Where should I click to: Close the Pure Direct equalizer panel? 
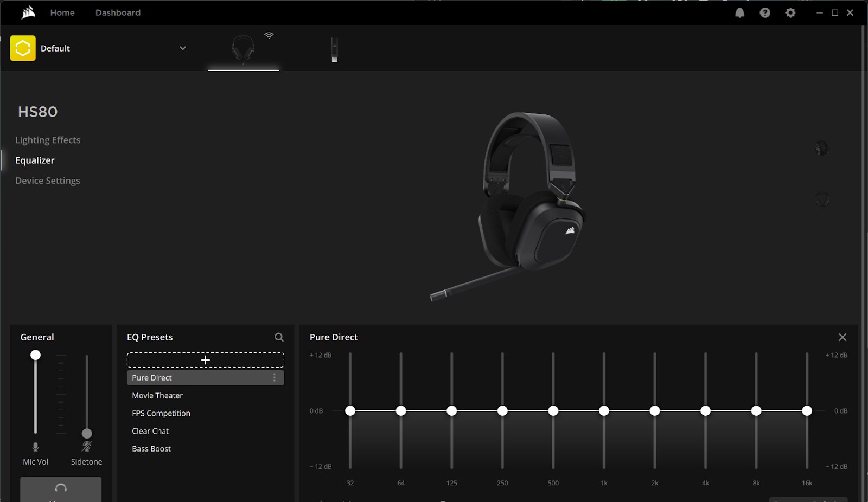tap(843, 337)
